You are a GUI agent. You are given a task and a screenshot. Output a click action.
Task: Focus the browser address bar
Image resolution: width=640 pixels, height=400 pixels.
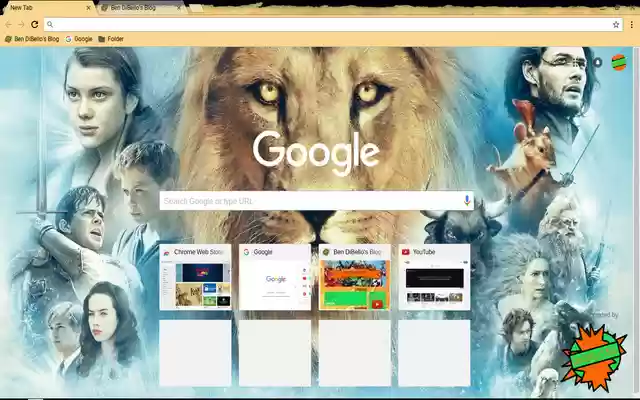pyautogui.click(x=333, y=24)
